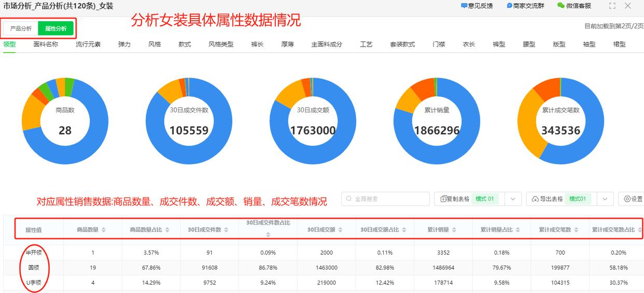644x293 pixels.
Task: Switch to 裙型 tab
Action: coord(619,45)
